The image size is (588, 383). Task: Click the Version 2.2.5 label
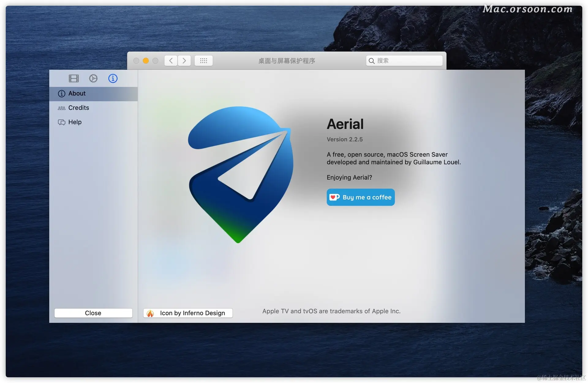click(345, 139)
